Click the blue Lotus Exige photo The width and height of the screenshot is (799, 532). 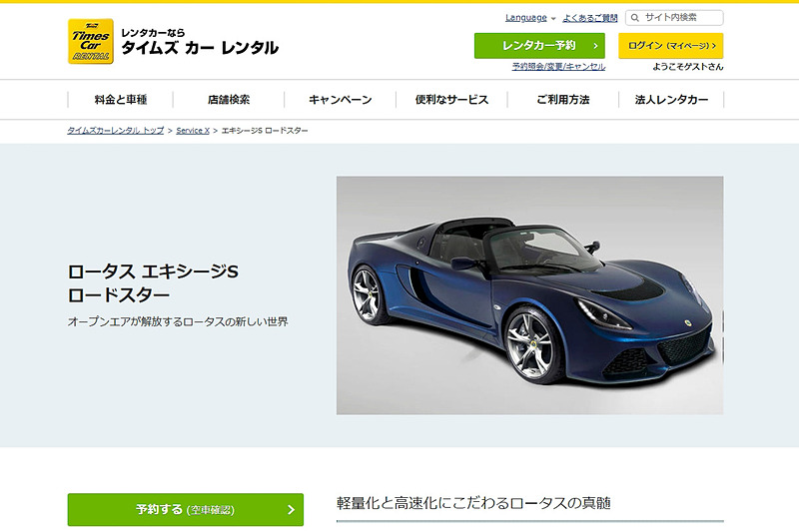pyautogui.click(x=529, y=295)
